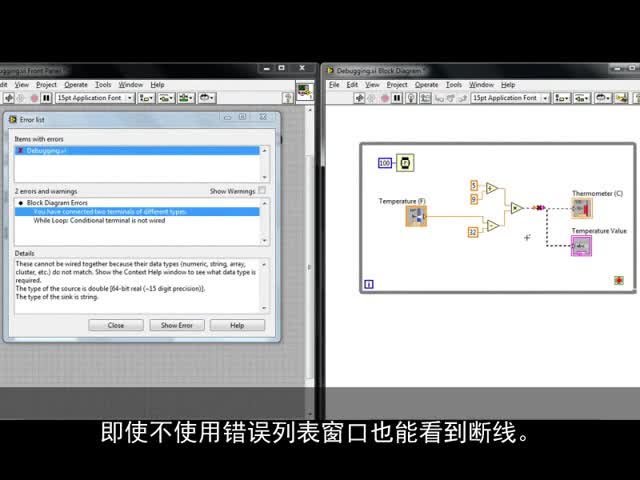Click the Help button in Error list

point(237,325)
